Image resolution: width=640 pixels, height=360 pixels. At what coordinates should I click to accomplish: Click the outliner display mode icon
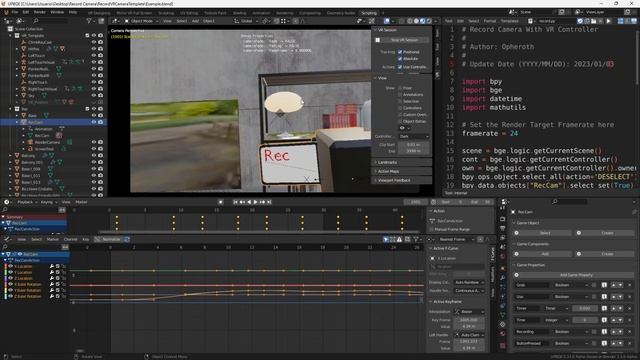(x=19, y=21)
